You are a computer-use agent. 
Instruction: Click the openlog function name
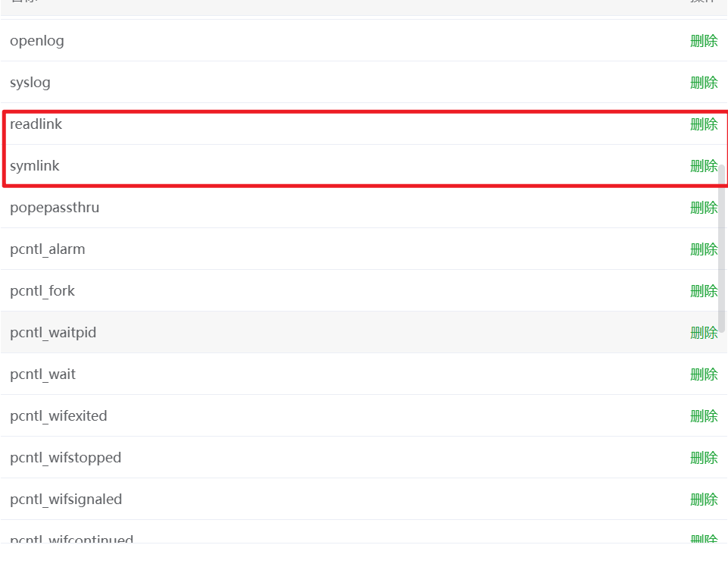[36, 41]
